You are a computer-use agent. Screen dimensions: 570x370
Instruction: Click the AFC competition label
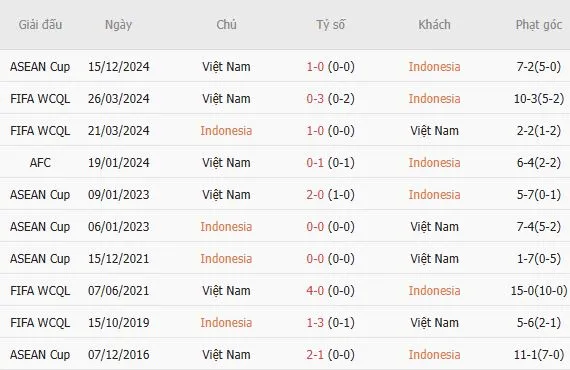pos(40,162)
